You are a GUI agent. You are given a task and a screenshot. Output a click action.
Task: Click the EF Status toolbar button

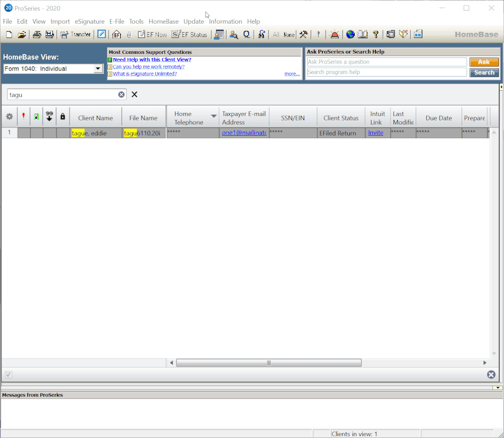pos(190,35)
